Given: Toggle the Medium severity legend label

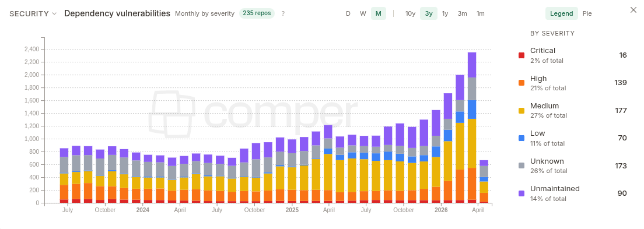Looking at the screenshot, I should coord(545,106).
